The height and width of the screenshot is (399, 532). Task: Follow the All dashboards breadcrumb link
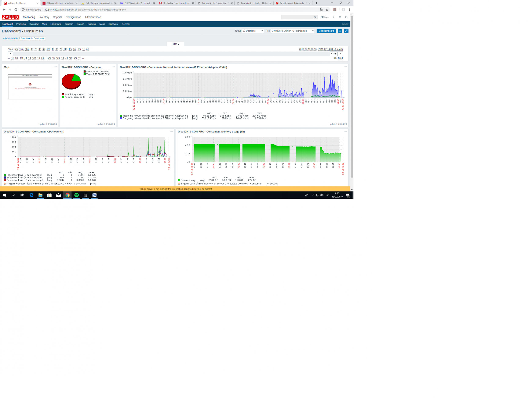[10, 39]
